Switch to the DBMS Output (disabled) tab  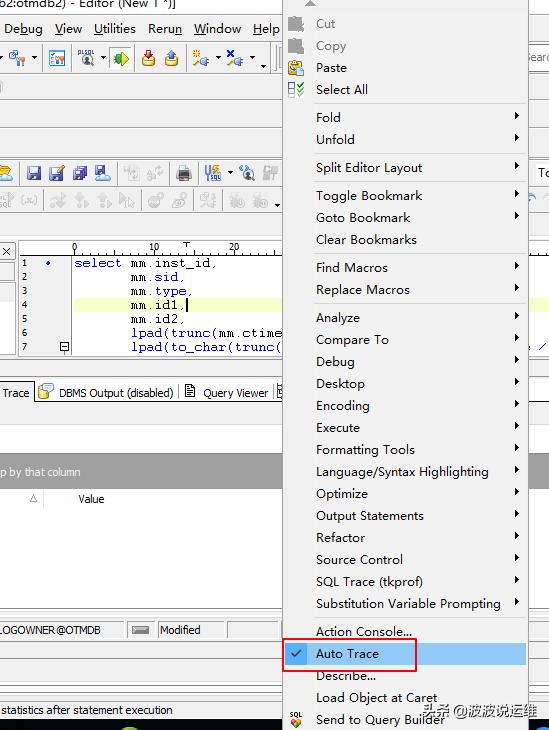tap(107, 392)
